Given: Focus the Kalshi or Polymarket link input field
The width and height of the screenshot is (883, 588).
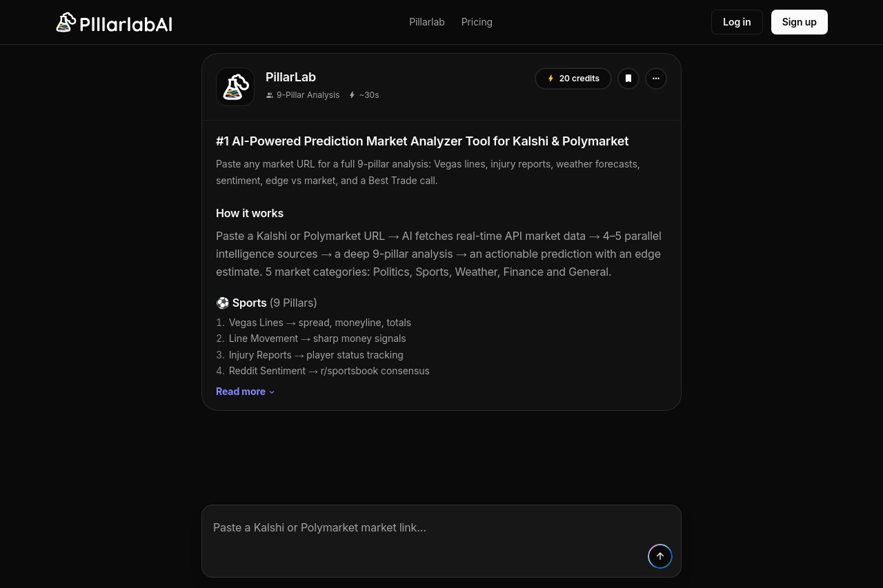Looking at the screenshot, I should 441,541.
